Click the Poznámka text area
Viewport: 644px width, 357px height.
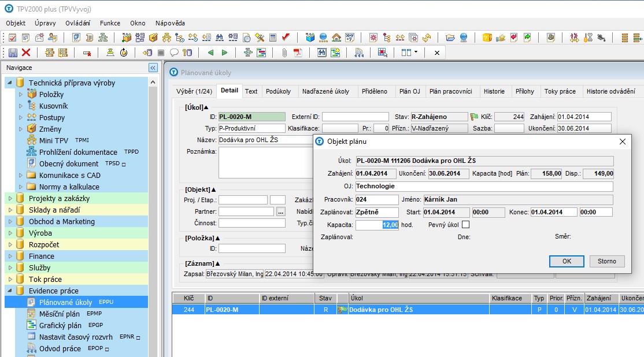pyautogui.click(x=266, y=162)
